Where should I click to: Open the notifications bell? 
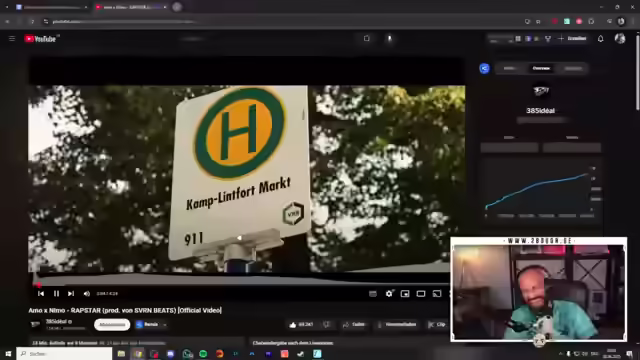pyautogui.click(x=600, y=38)
